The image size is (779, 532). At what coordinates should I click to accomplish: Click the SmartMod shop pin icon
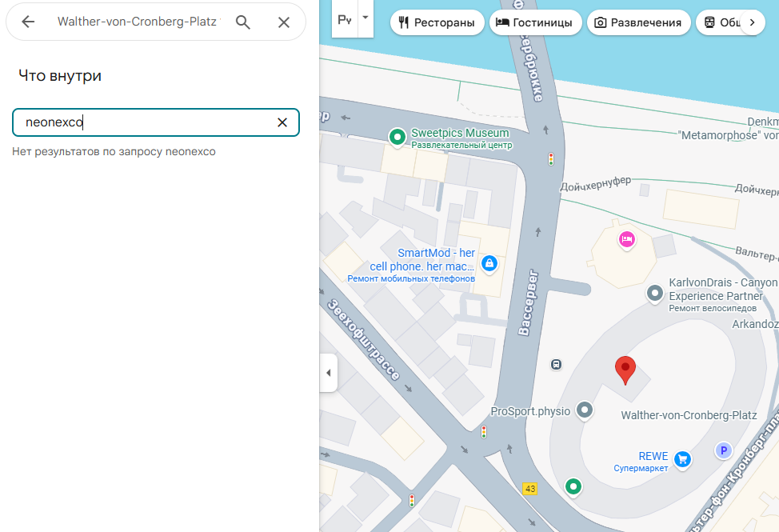tap(489, 262)
